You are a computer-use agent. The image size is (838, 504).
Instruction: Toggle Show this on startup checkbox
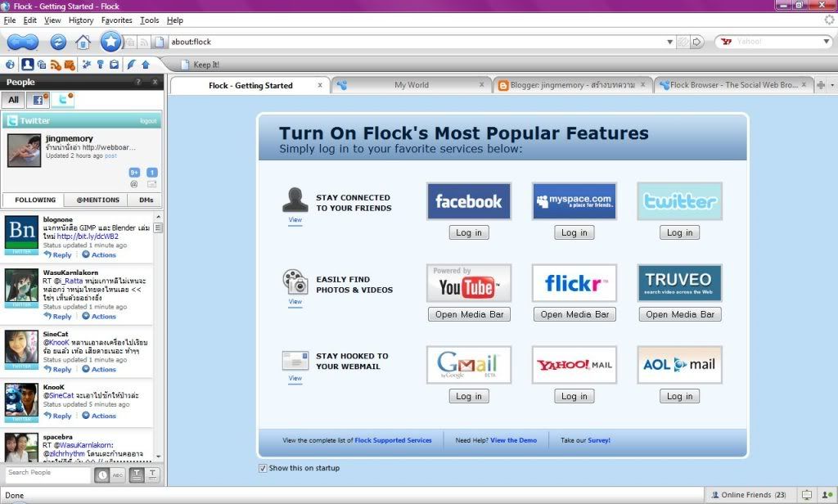[x=263, y=468]
